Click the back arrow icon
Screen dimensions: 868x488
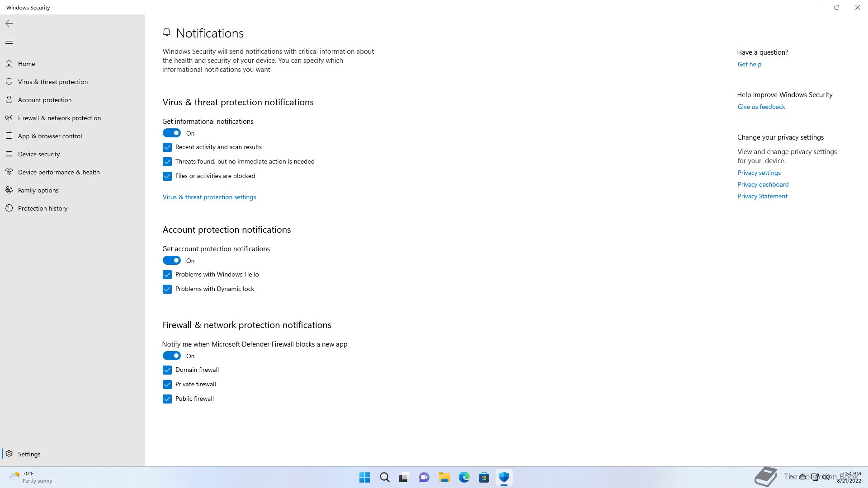(9, 23)
